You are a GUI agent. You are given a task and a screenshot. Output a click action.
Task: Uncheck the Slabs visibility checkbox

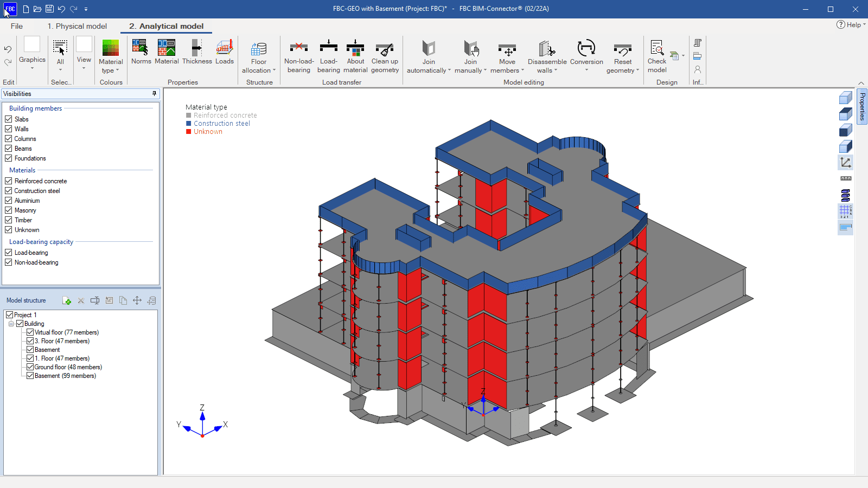click(x=9, y=119)
